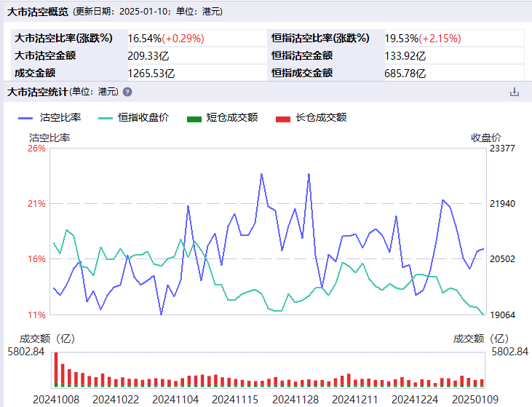Toggle the 短仓成交额 legend series
532x407 pixels.
[x=222, y=117]
